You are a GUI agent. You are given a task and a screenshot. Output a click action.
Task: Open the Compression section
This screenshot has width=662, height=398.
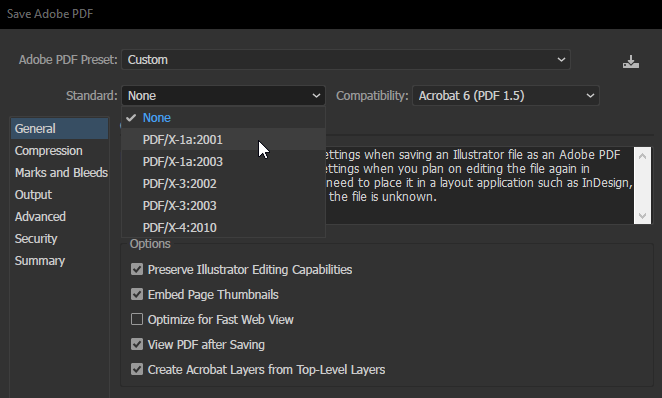[x=60, y=151]
